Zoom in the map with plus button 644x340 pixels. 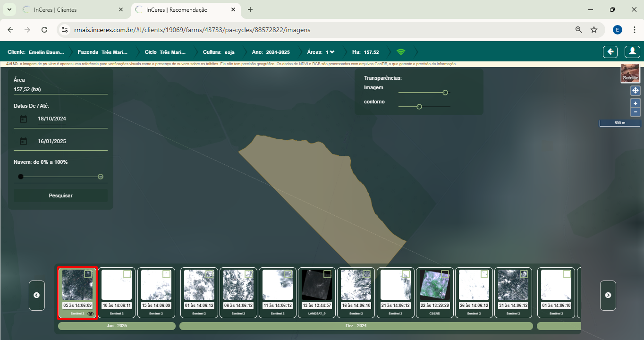tap(635, 103)
